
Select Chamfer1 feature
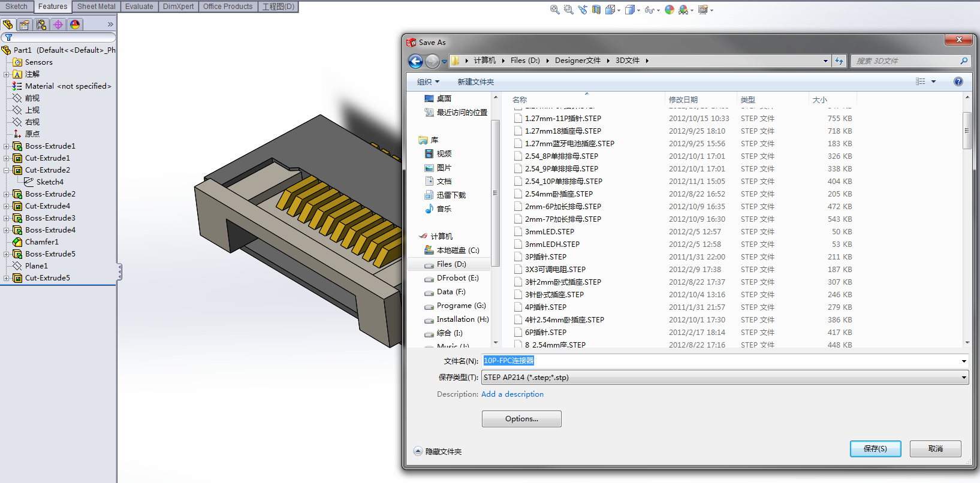point(41,242)
